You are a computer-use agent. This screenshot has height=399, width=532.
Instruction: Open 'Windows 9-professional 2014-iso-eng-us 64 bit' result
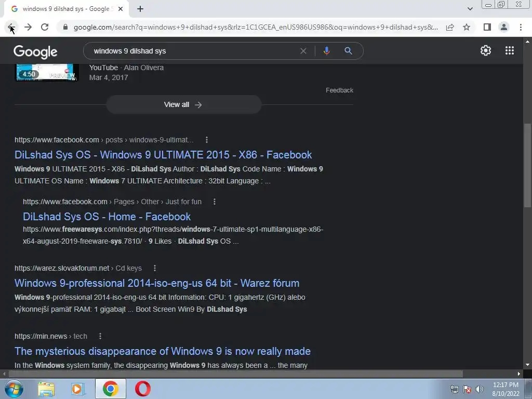click(157, 283)
